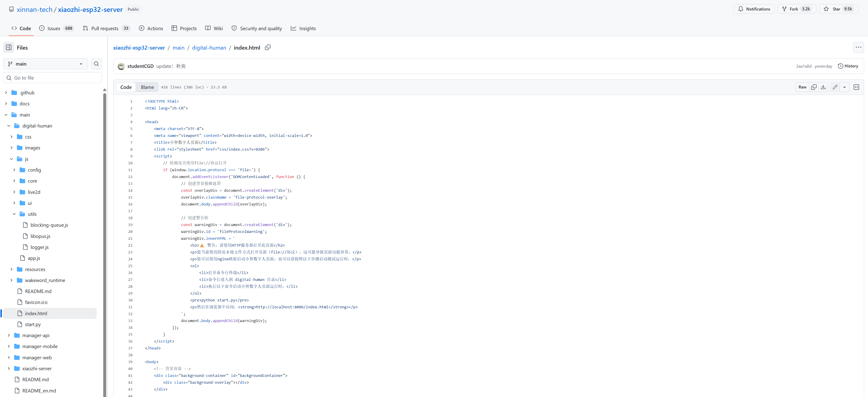Collapse the main folder chevron
The image size is (868, 397).
(6, 115)
